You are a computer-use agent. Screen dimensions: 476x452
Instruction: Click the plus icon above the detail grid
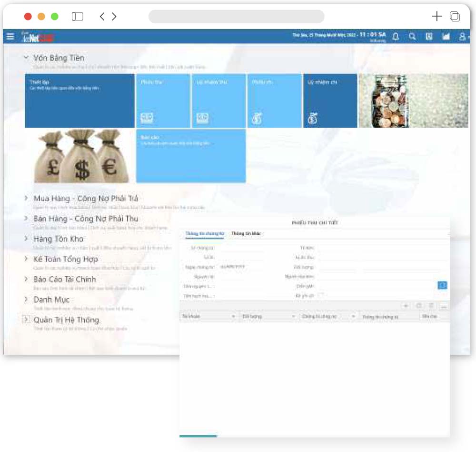point(406,306)
